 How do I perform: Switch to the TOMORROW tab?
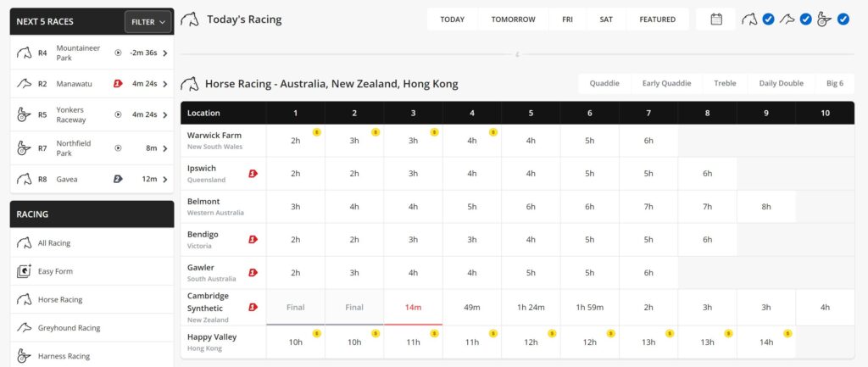point(513,19)
